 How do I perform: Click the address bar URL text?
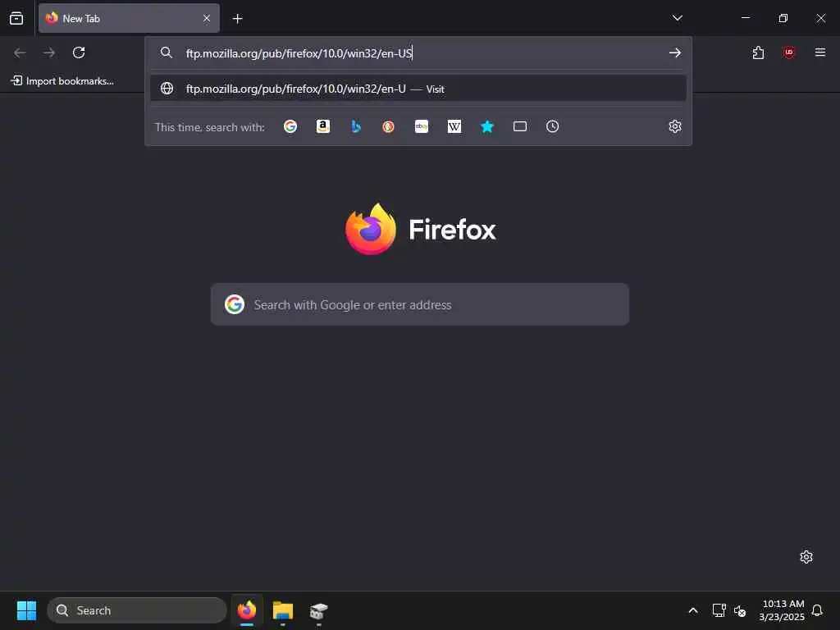pyautogui.click(x=299, y=53)
